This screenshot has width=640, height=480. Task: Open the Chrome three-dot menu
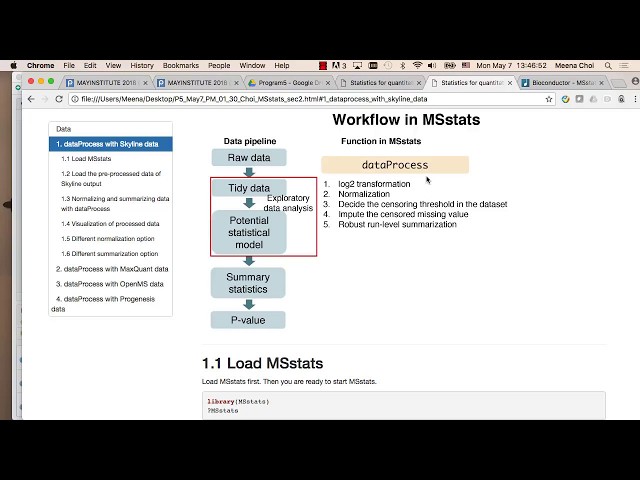pos(635,99)
